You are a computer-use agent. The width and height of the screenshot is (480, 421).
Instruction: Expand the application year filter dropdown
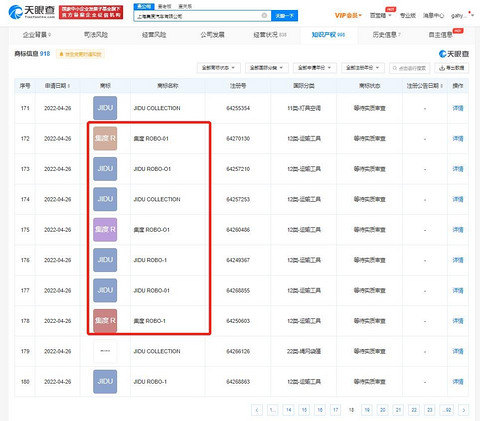[x=314, y=68]
